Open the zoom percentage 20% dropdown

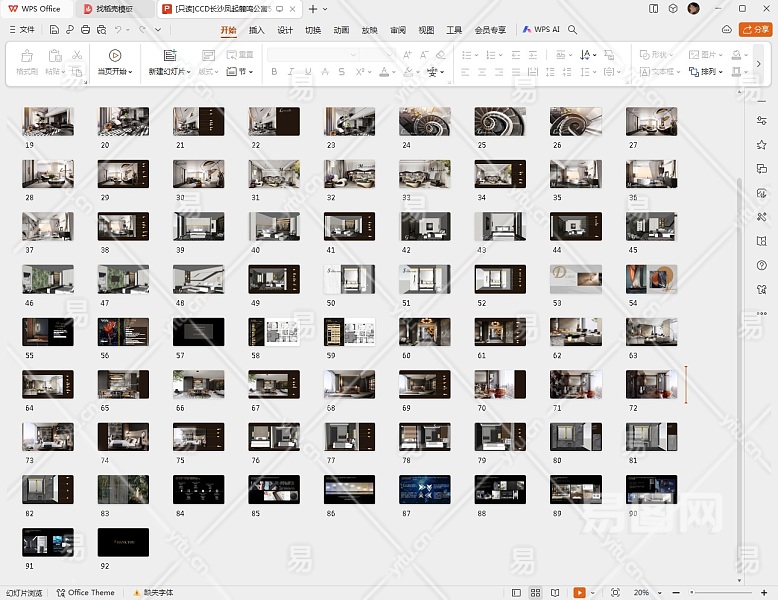click(x=646, y=592)
